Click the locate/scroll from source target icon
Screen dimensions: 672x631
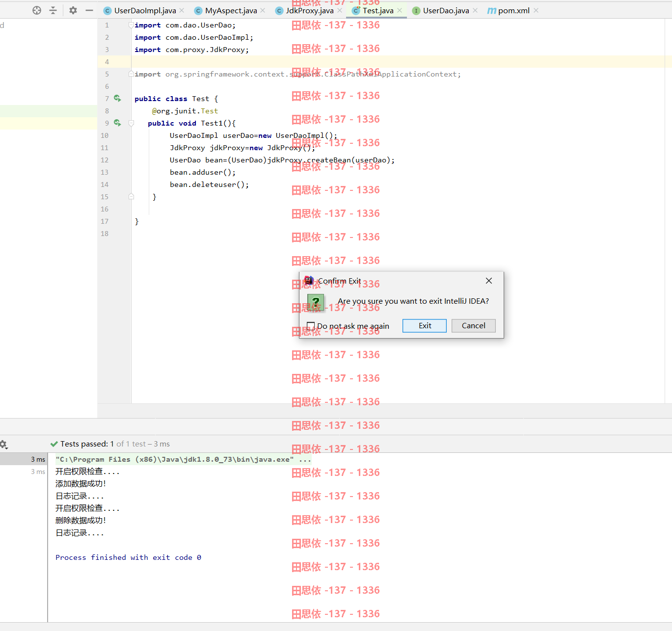pos(37,10)
